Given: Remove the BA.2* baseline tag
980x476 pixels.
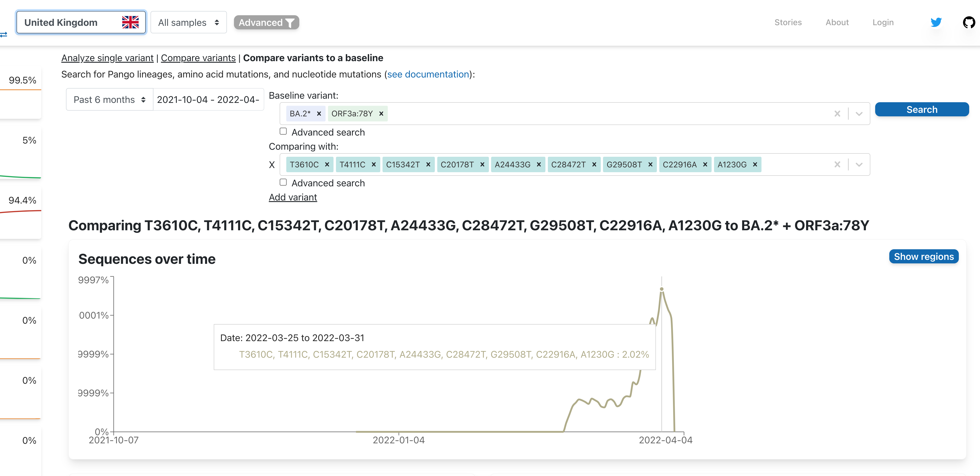Looking at the screenshot, I should (319, 114).
